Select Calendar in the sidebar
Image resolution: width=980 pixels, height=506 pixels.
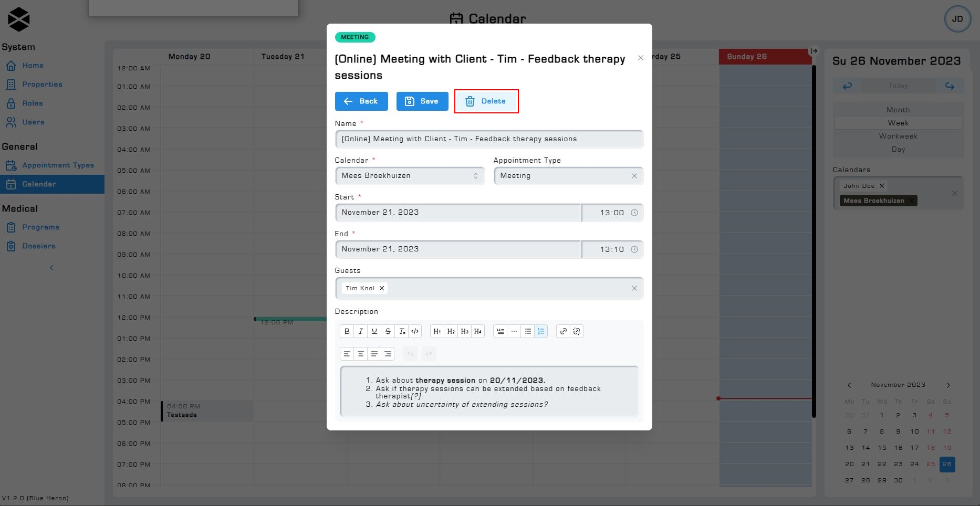click(52, 184)
